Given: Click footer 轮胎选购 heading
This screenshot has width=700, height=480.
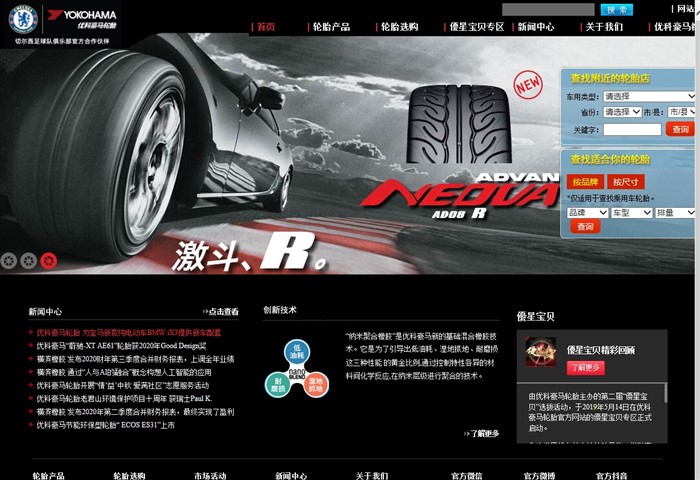Looking at the screenshot, I should pos(129,476).
